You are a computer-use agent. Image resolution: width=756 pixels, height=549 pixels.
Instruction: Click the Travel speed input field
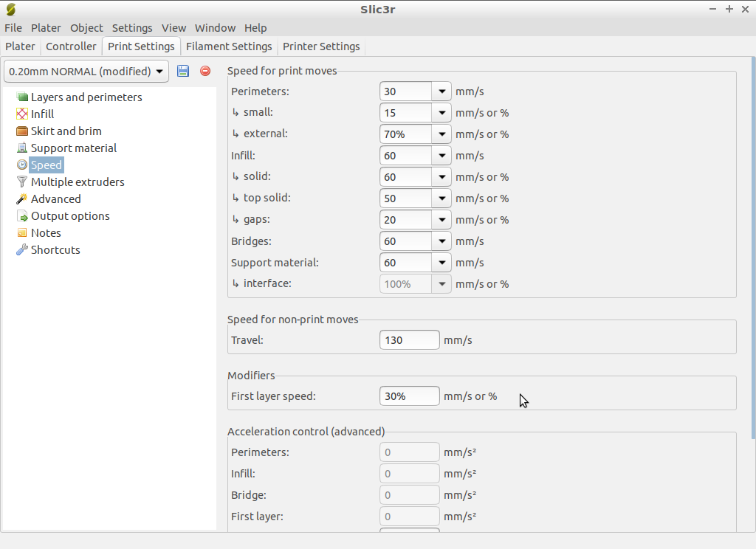pos(409,340)
